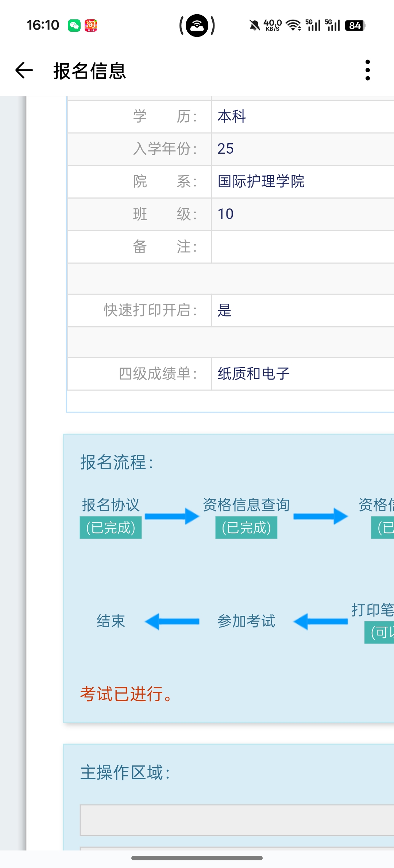Tap the hotspot indicator in status bar
The image size is (394, 868).
(197, 26)
